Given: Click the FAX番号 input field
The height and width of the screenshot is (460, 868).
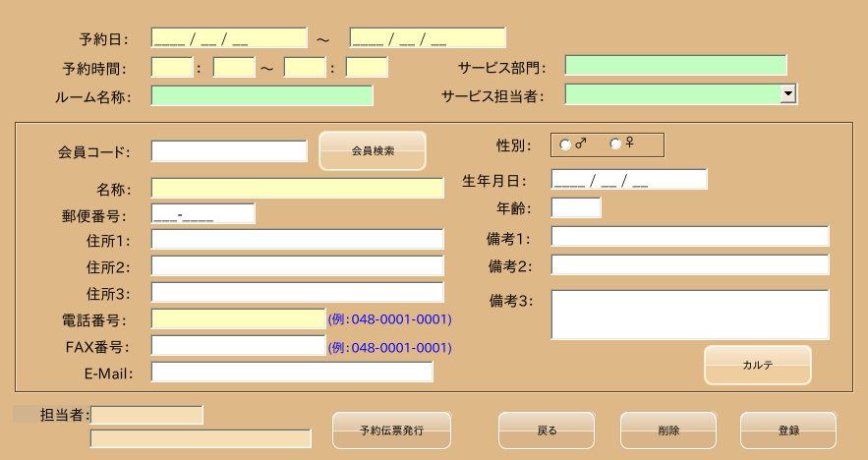Looking at the screenshot, I should pos(238,345).
